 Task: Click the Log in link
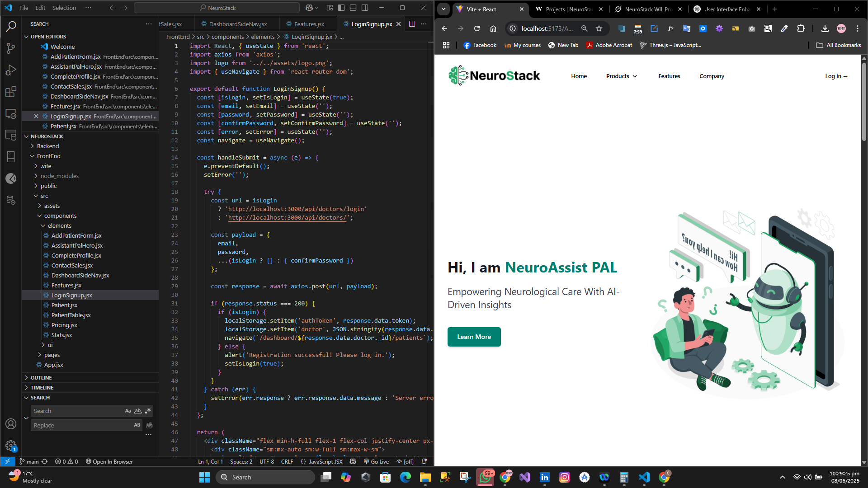click(x=836, y=76)
